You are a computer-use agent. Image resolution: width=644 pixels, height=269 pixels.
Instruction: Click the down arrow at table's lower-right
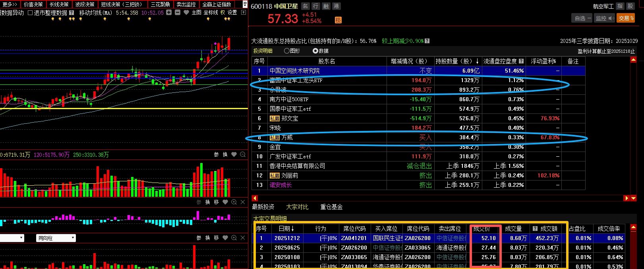pos(634,198)
